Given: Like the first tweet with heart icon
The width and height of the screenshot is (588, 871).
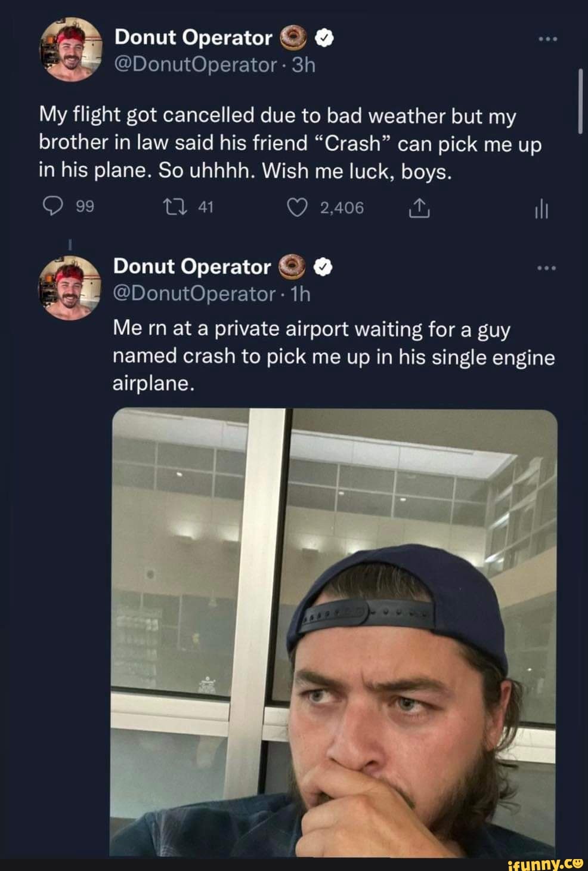Looking at the screenshot, I should pyautogui.click(x=298, y=207).
